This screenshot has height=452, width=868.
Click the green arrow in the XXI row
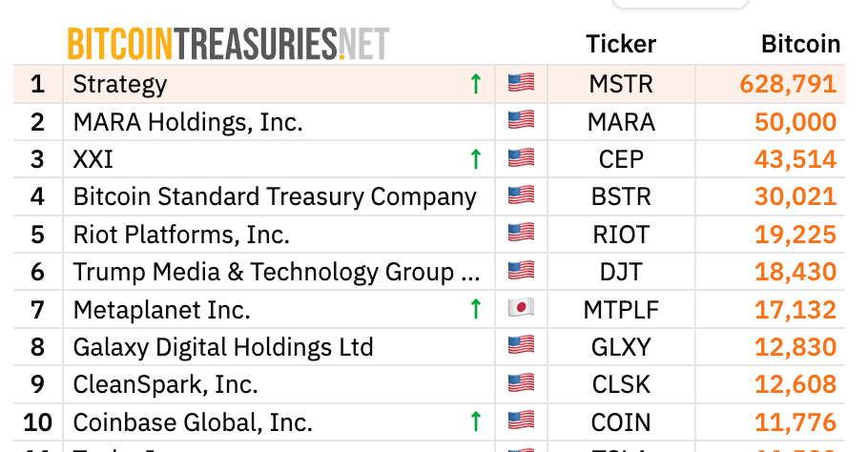click(476, 159)
